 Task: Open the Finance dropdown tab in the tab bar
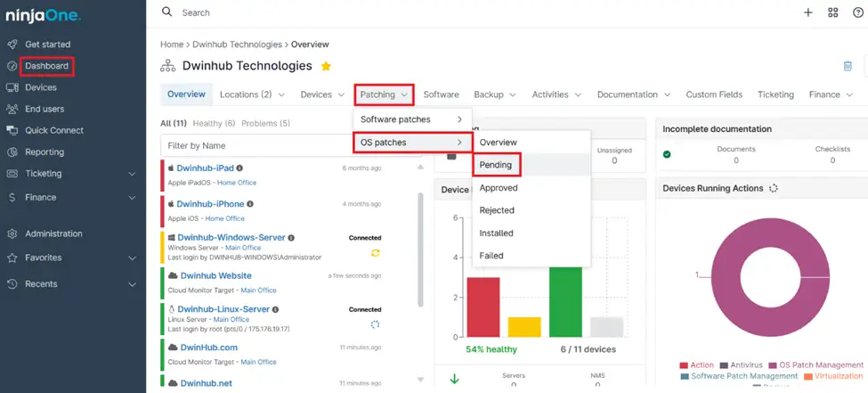pos(831,94)
